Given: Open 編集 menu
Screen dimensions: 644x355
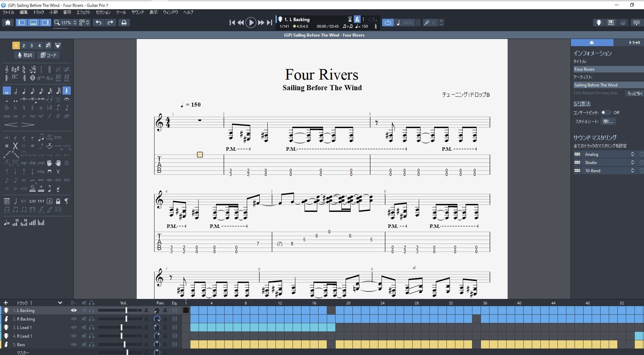Looking at the screenshot, I should click(x=24, y=12).
